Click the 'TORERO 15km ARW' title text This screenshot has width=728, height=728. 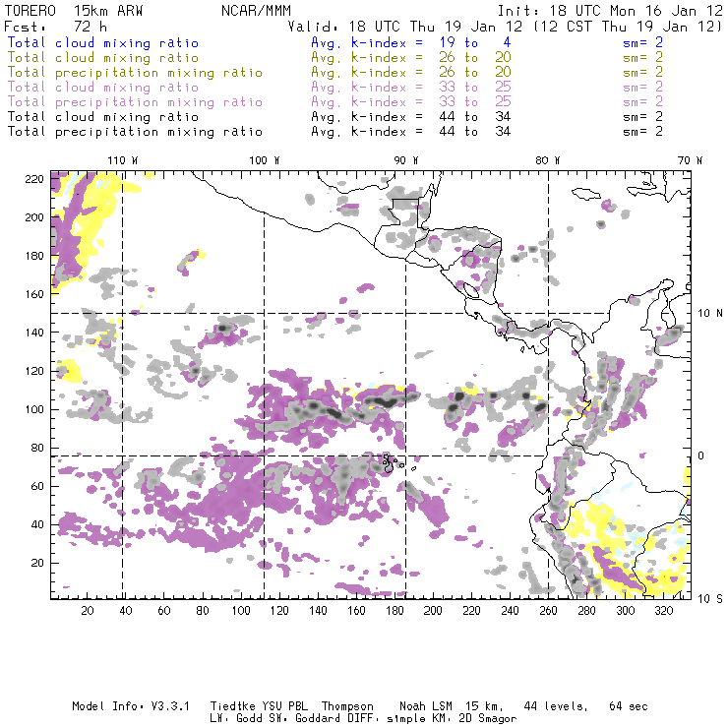coord(74,11)
